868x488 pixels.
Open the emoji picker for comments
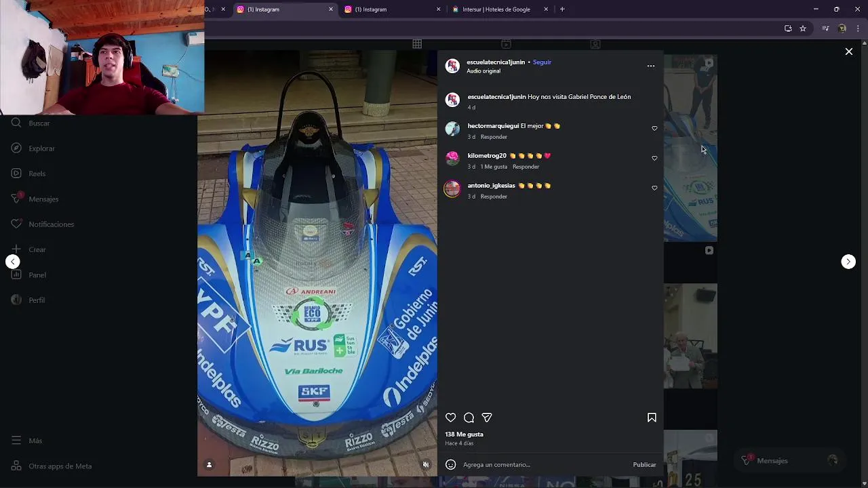pyautogui.click(x=450, y=465)
